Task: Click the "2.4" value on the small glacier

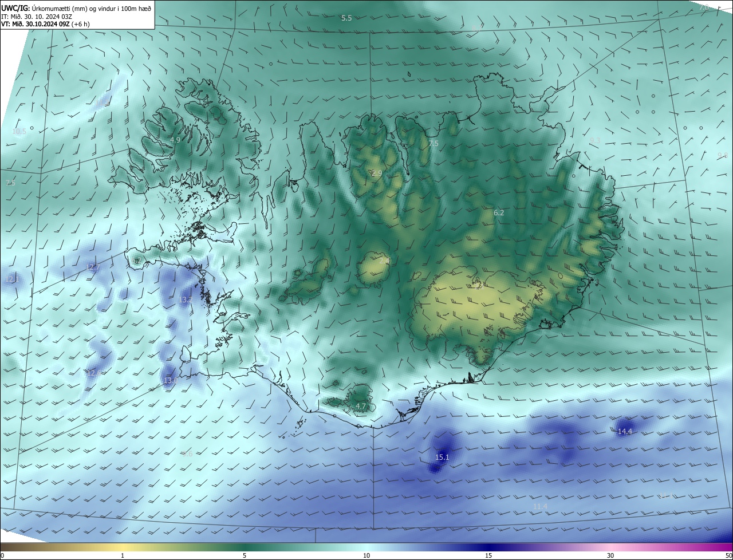Action: coord(384,261)
